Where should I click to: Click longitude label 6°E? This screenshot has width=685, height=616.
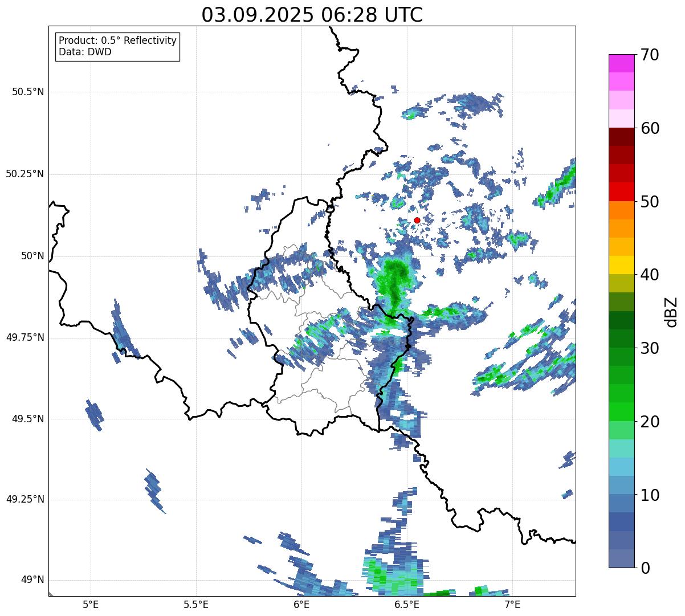[x=301, y=604]
